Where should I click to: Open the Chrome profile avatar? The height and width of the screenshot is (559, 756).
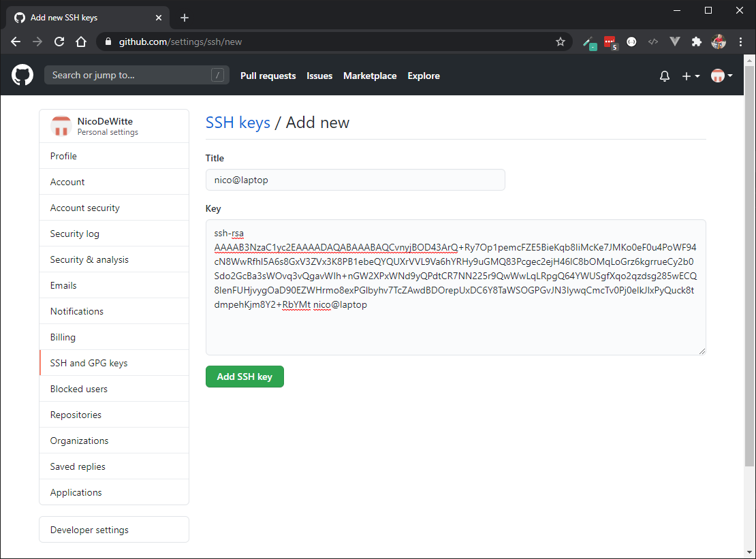(719, 42)
